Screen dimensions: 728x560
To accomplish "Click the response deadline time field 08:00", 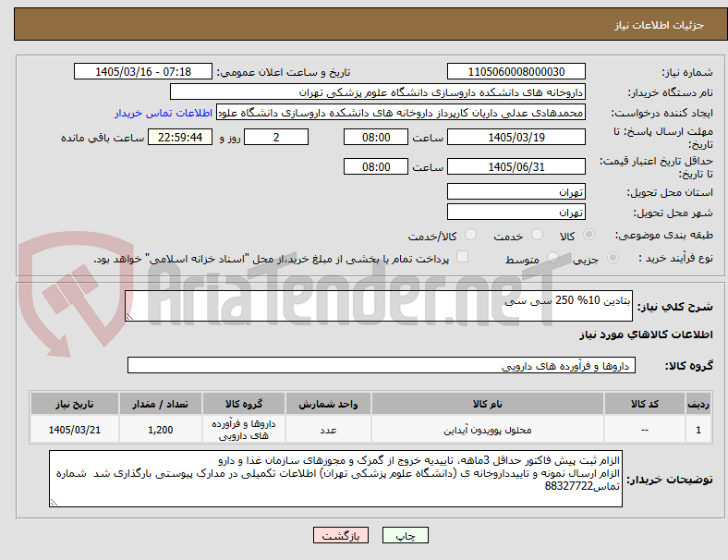I will (376, 138).
